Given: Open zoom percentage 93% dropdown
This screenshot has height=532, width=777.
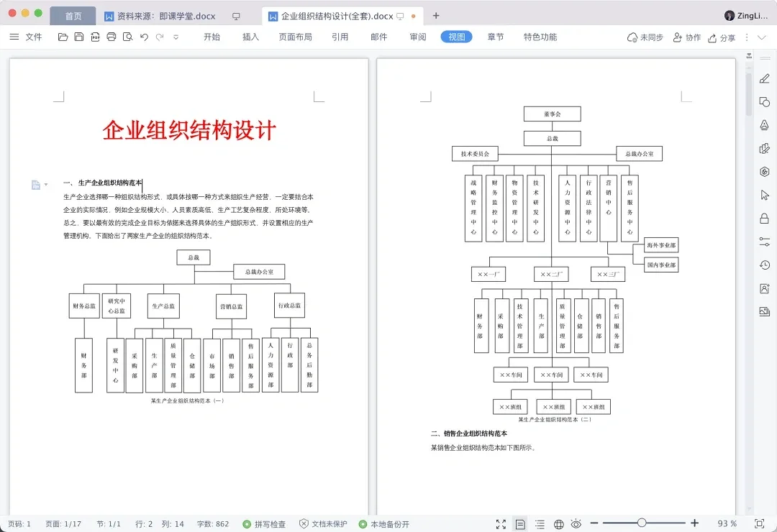Looking at the screenshot, I should 726,524.
